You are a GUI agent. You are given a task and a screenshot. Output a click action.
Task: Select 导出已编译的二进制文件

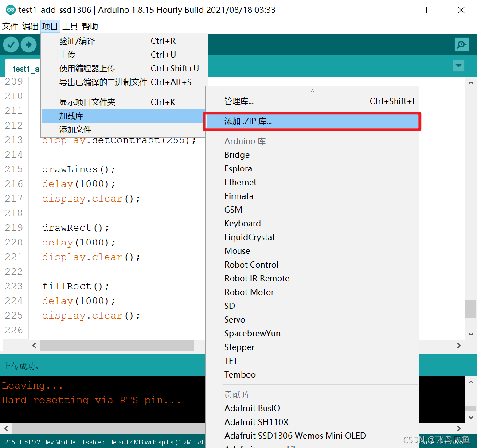pyautogui.click(x=124, y=82)
